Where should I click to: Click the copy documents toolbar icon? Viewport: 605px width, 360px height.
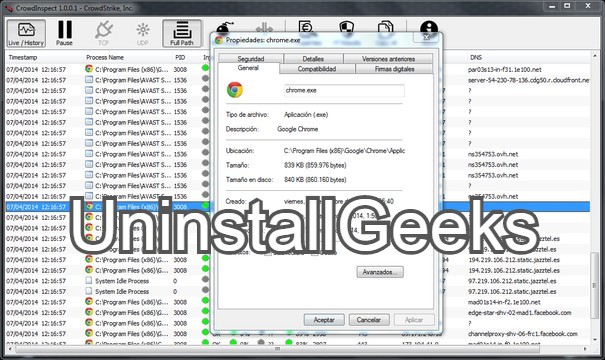tap(385, 27)
